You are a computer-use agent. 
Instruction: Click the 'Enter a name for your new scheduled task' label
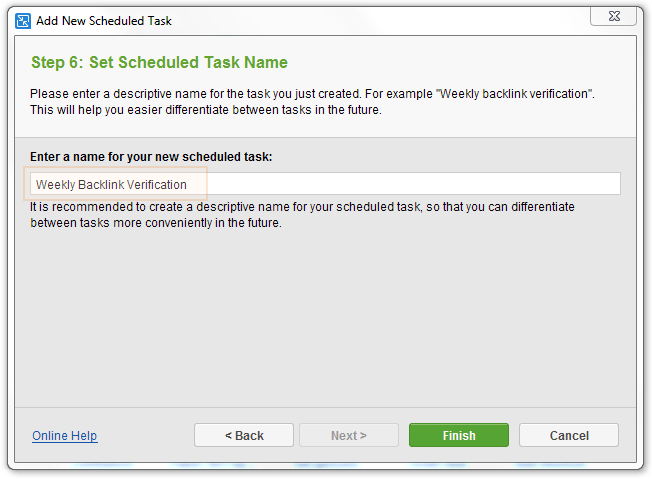pos(151,157)
